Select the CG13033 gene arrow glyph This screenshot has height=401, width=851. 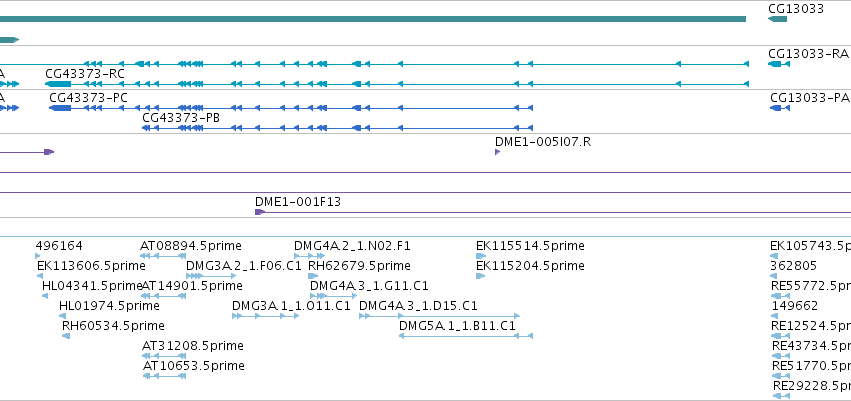(777, 19)
